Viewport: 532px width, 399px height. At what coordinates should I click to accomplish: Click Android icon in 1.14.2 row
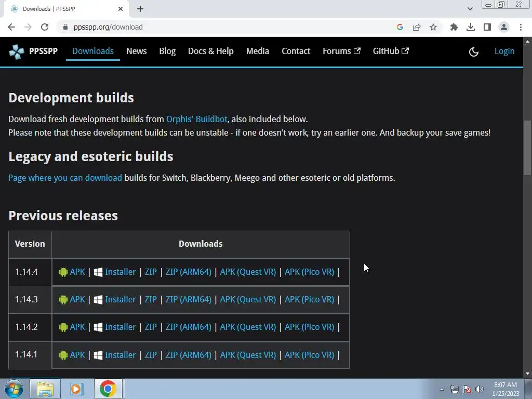click(63, 327)
